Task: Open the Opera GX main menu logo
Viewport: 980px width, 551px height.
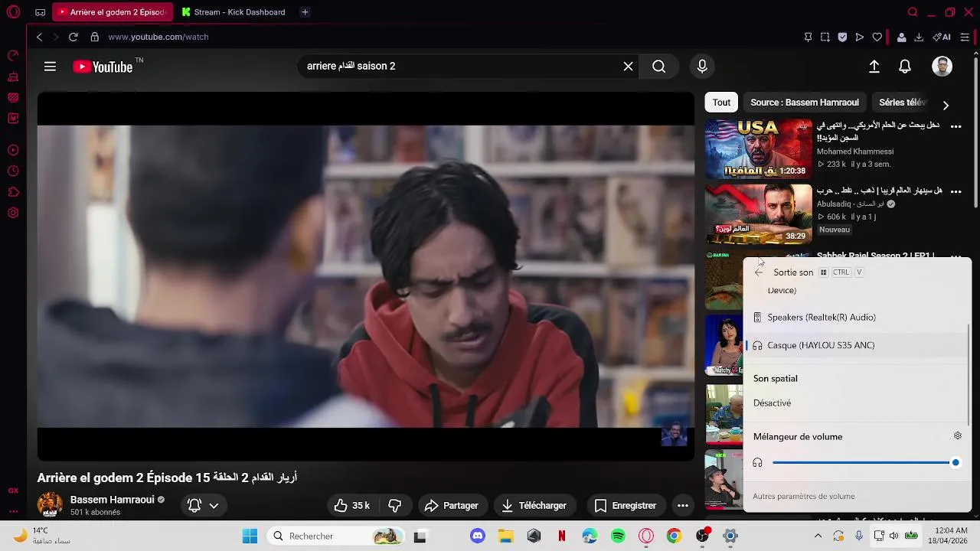Action: (13, 12)
